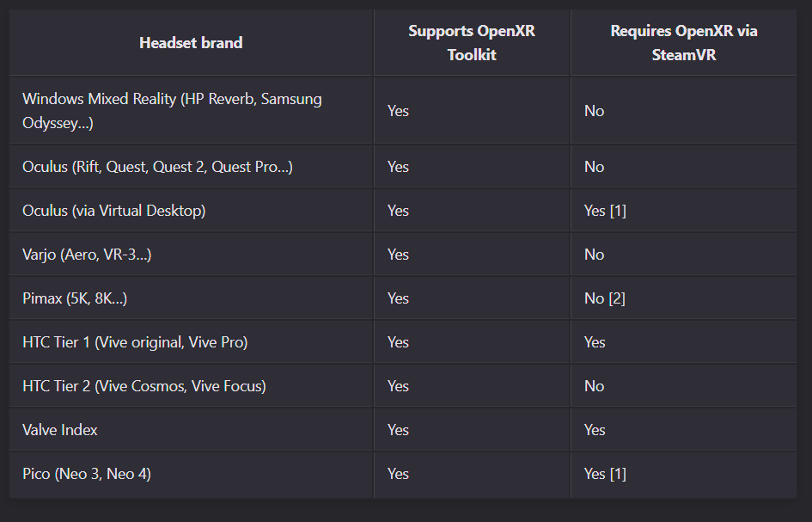The height and width of the screenshot is (522, 812).
Task: Click the Valve Index row label
Action: [x=60, y=430]
